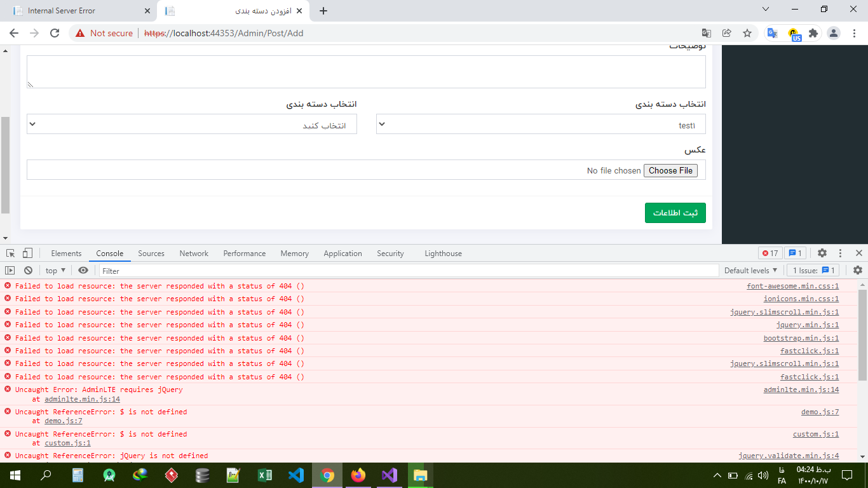This screenshot has height=488, width=868.
Task: Open the JavaScript context dropdown labeled top
Action: click(55, 271)
